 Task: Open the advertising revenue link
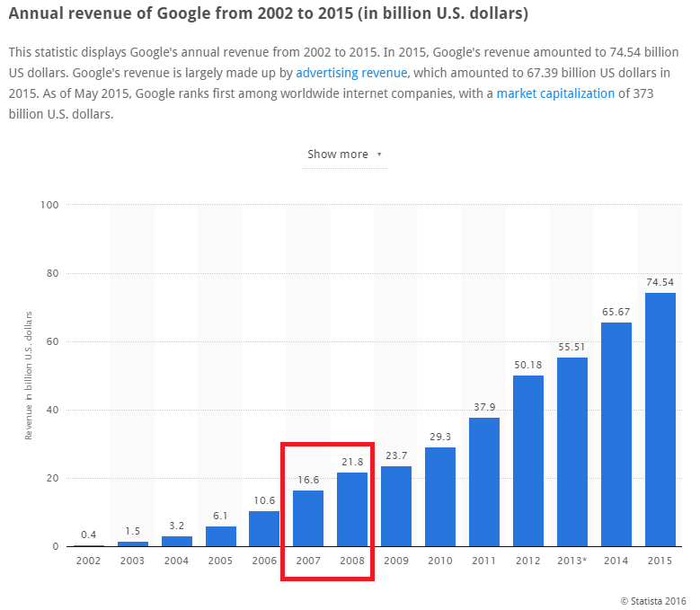(x=351, y=73)
